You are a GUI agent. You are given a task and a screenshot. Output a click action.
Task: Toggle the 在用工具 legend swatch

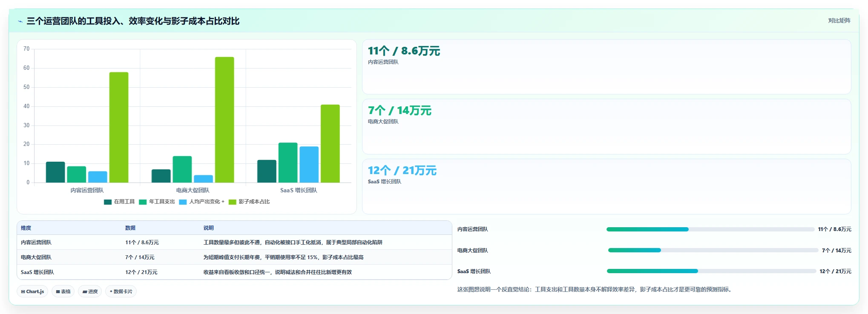tap(108, 202)
